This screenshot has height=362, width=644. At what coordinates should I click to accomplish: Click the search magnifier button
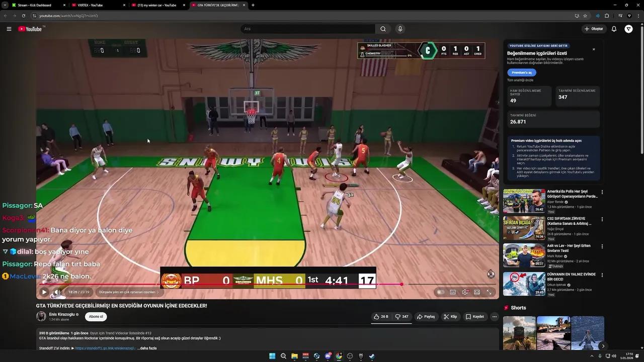[x=383, y=29]
